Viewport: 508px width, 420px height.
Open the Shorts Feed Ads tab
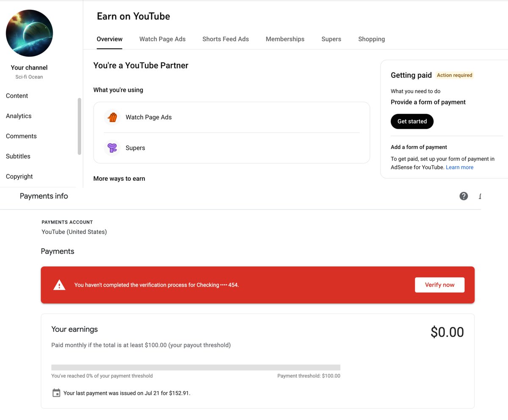click(x=226, y=39)
